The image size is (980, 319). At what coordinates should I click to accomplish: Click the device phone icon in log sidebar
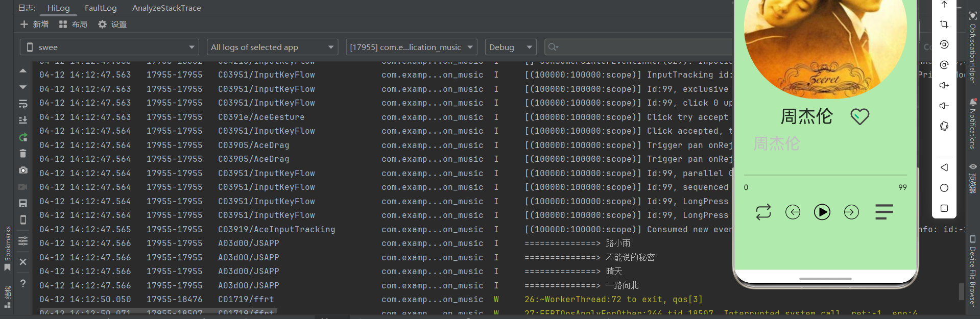23,220
